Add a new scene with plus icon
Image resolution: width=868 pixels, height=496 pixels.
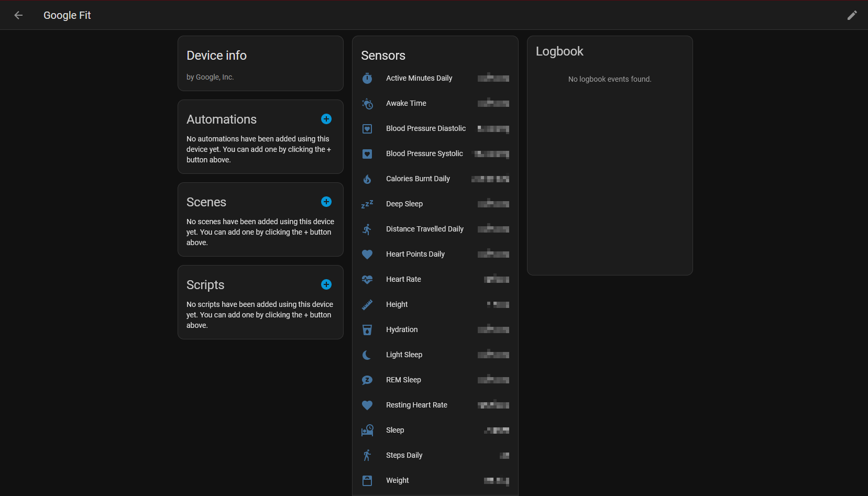click(x=326, y=202)
